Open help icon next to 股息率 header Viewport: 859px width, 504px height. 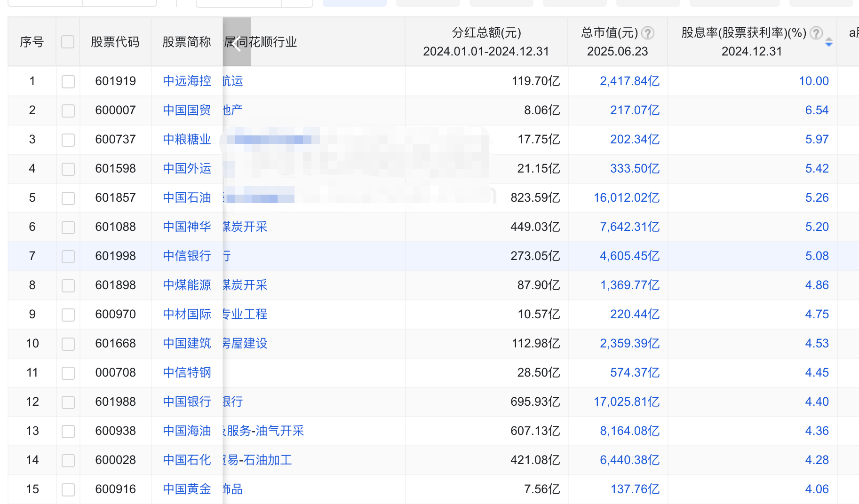(x=816, y=33)
